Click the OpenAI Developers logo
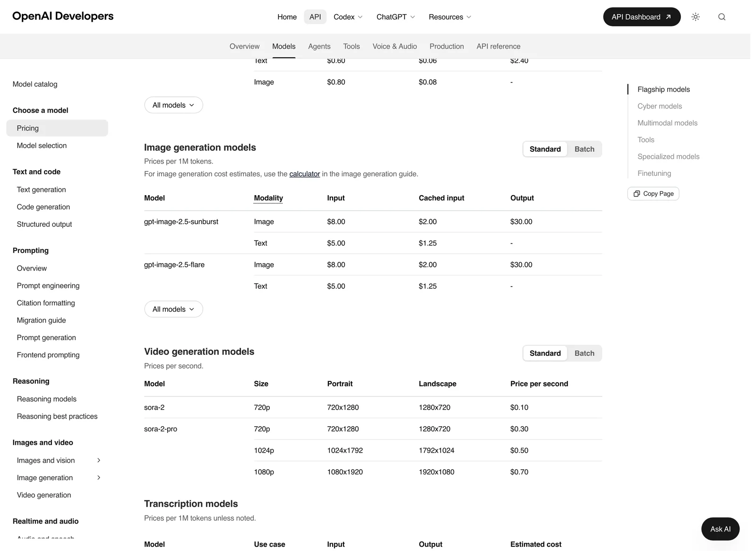Viewport: 756px width, 551px height. click(63, 16)
